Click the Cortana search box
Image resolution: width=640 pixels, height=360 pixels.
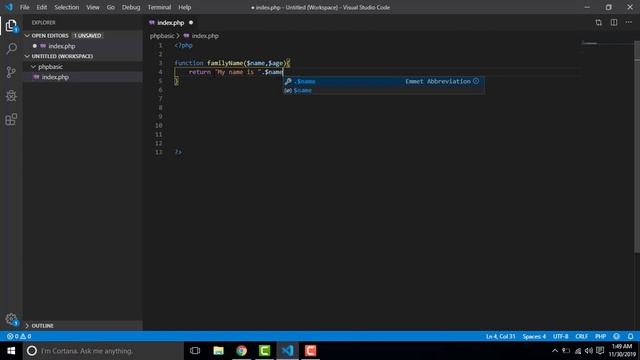point(103,351)
